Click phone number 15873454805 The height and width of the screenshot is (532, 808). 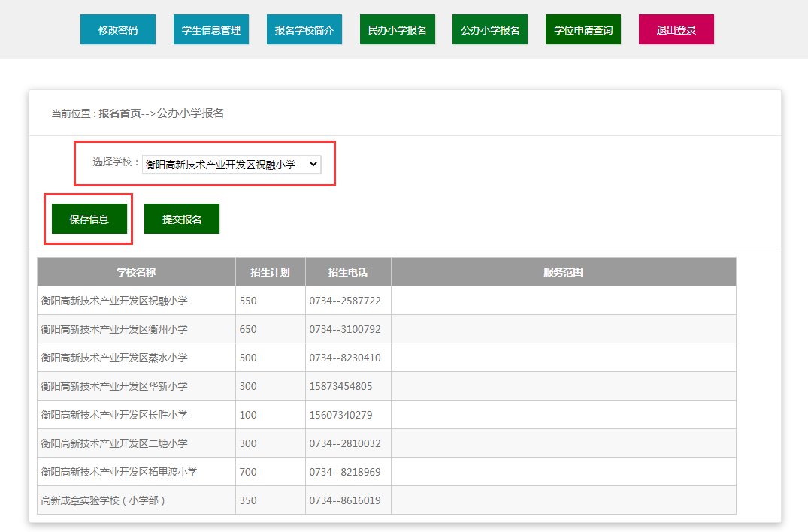tap(340, 386)
